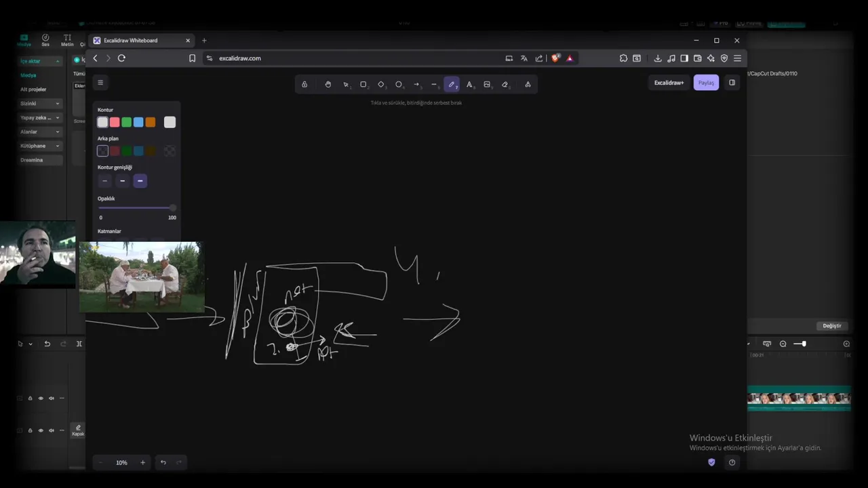
Task: Open the browser main hamburger menu
Action: [737, 58]
